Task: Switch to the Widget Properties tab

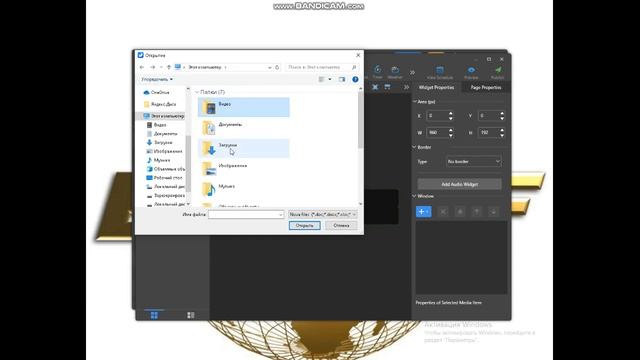Action: pos(436,87)
